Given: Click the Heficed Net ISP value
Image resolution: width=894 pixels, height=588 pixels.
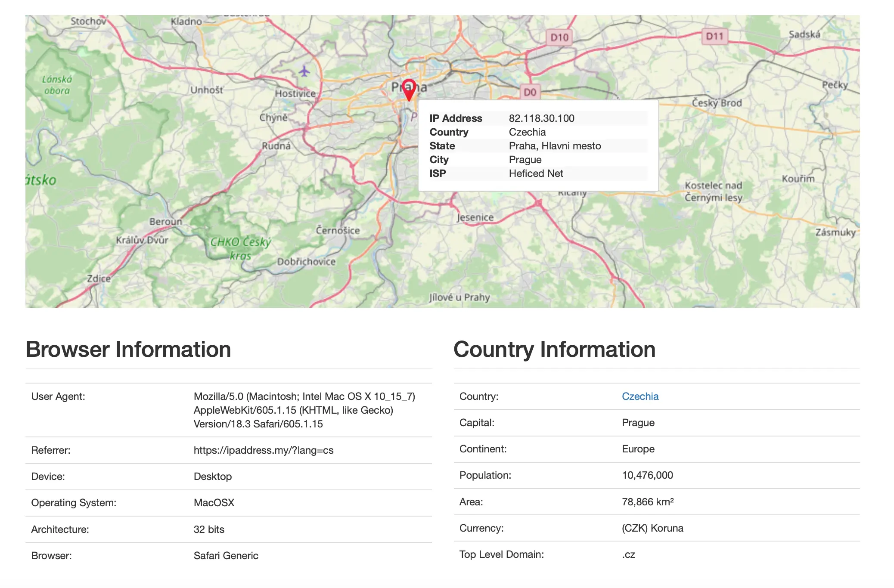Looking at the screenshot, I should pyautogui.click(x=536, y=173).
